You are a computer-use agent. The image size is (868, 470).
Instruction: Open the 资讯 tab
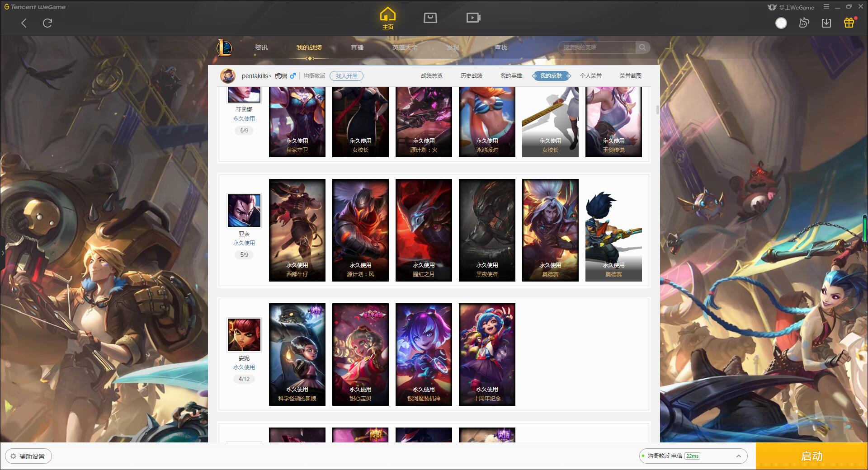pyautogui.click(x=261, y=47)
